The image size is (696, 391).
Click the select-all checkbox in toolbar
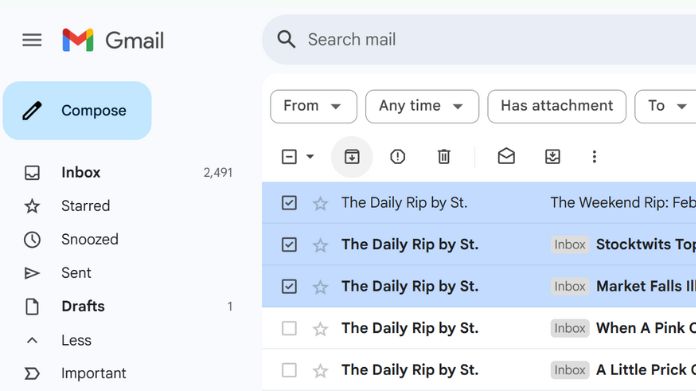[289, 157]
